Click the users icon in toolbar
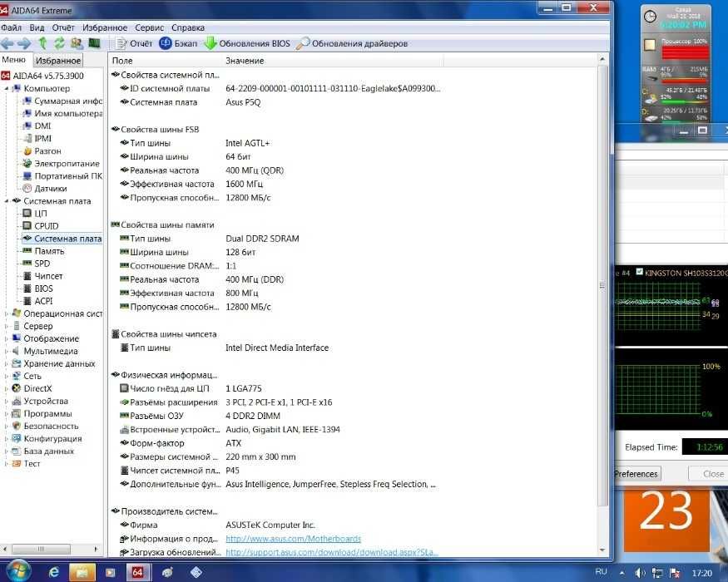728x582 pixels. 77,43
